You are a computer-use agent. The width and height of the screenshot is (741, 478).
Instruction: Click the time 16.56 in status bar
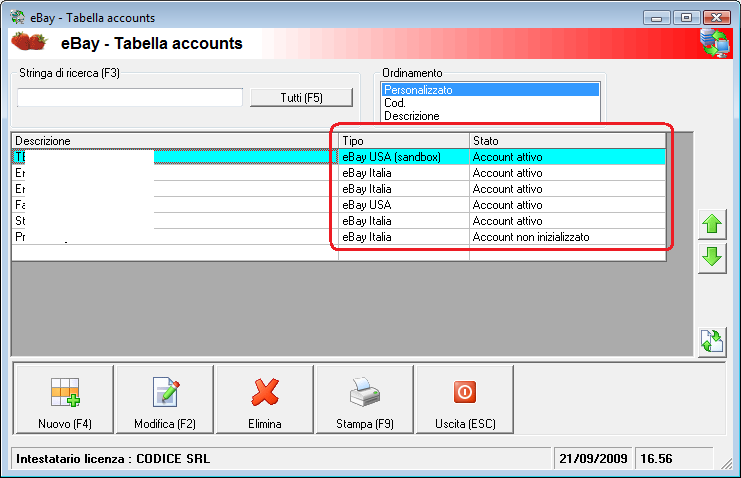(656, 459)
